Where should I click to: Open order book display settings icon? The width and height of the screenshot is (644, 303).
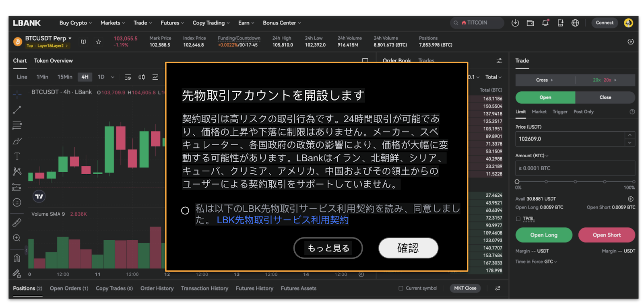pyautogui.click(x=499, y=61)
